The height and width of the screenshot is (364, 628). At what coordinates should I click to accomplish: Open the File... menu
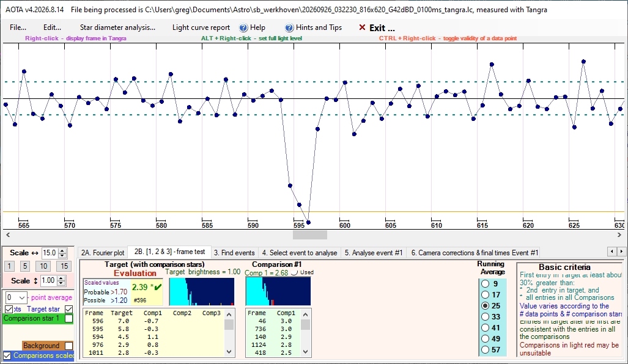click(x=18, y=27)
